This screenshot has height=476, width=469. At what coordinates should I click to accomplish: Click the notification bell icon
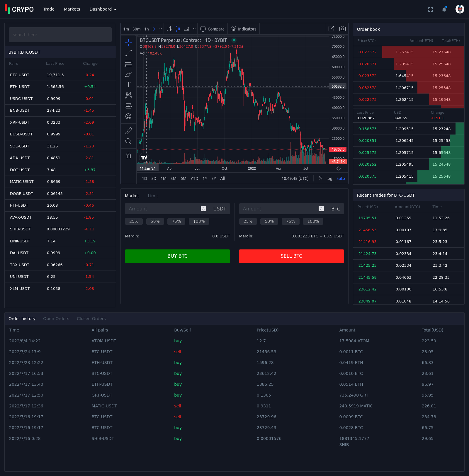point(444,9)
